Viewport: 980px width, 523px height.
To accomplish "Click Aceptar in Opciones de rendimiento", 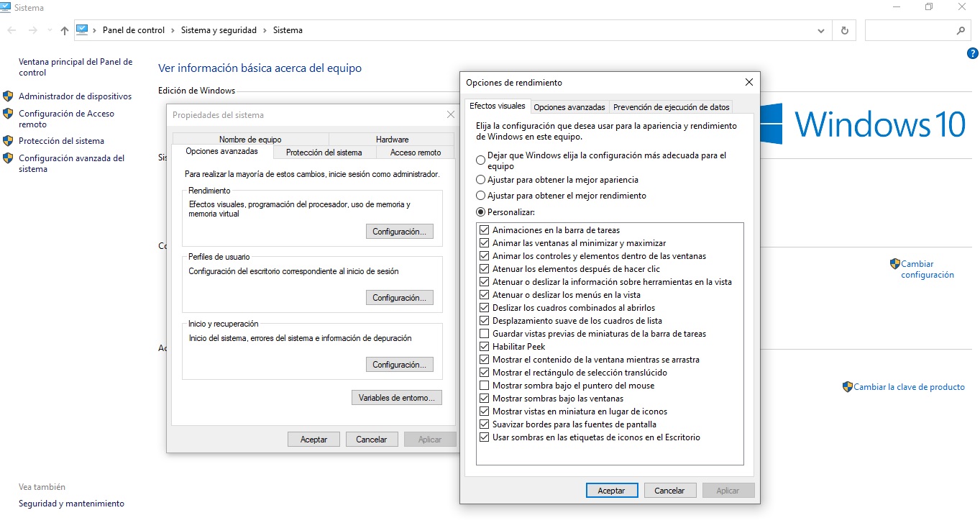I will coord(612,491).
